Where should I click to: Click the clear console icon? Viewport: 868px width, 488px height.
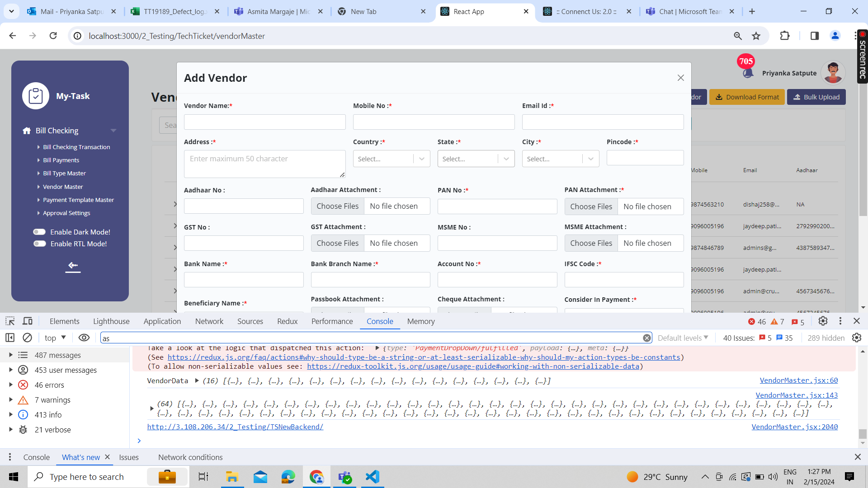click(27, 338)
